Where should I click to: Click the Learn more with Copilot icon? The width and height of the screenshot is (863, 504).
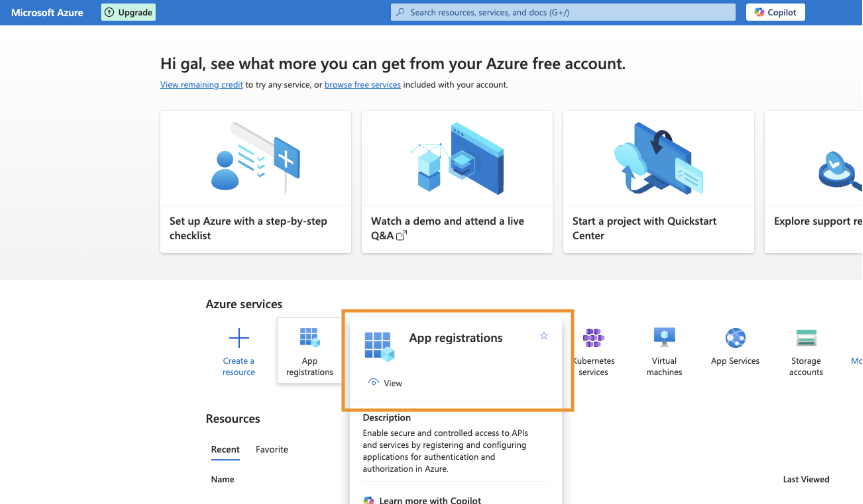(x=369, y=500)
